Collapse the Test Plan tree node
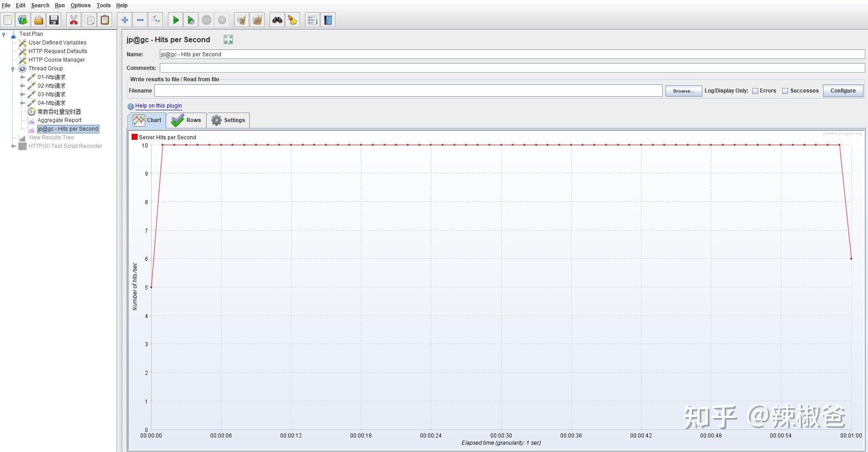The image size is (868, 452). pos(5,34)
